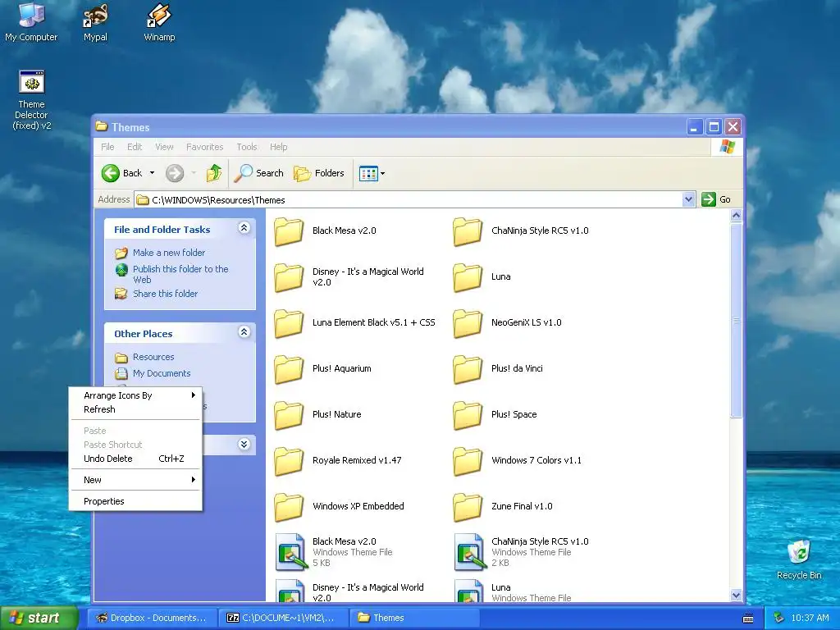Click the 10:37 AM system clock
Image resolution: width=840 pixels, height=630 pixels.
click(x=810, y=618)
